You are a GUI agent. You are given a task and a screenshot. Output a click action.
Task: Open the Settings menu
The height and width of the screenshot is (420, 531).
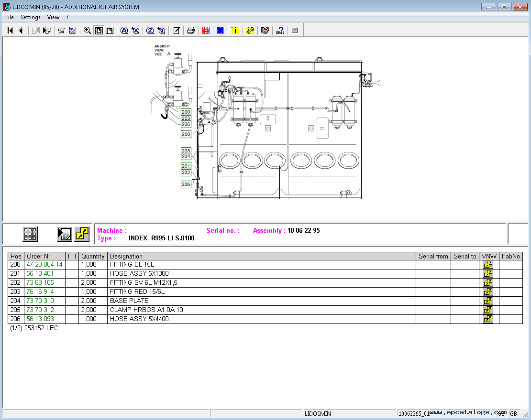[x=31, y=17]
